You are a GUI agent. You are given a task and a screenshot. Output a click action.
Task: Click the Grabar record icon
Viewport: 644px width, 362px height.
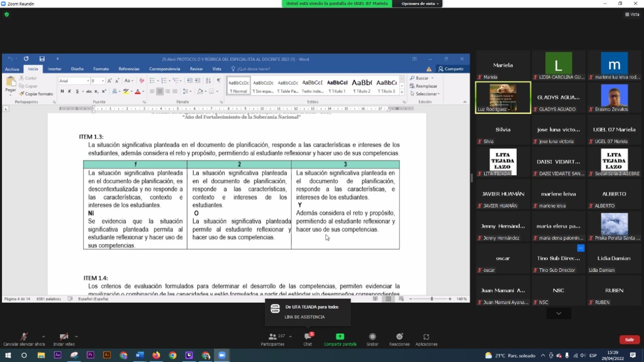tap(372, 337)
